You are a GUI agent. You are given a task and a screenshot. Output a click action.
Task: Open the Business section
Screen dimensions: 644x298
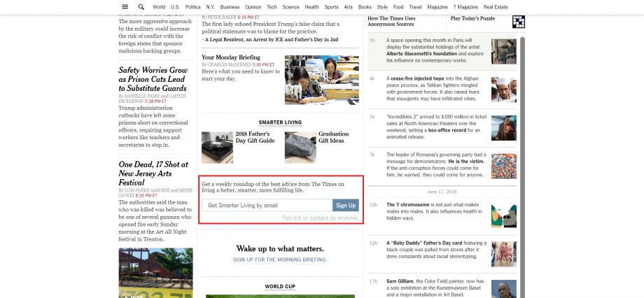coord(230,7)
